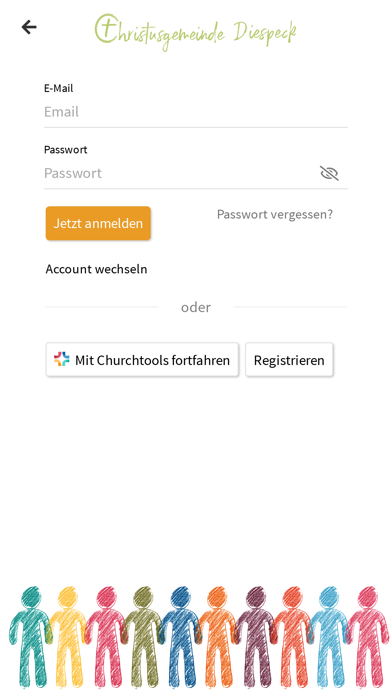
Task: Open the Passwort vergessen? link
Action: (x=275, y=215)
